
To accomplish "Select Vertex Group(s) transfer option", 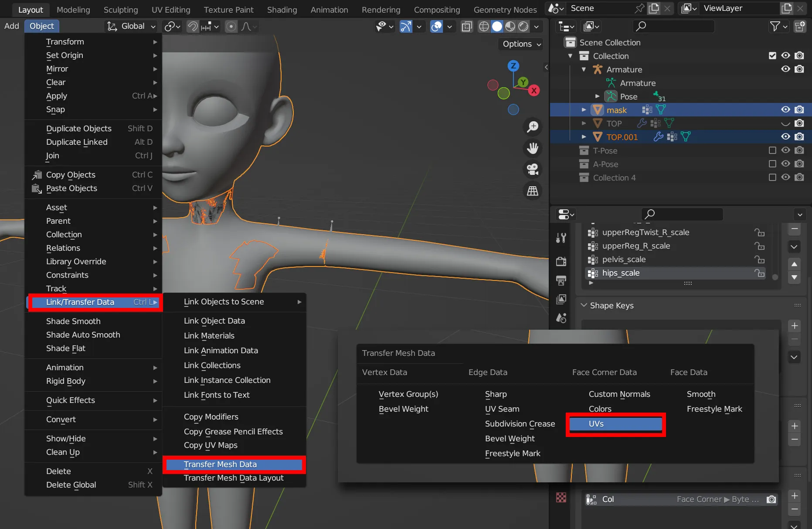I will tap(408, 394).
